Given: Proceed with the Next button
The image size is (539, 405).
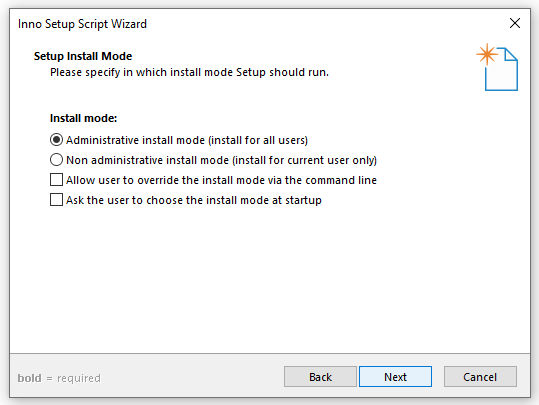Looking at the screenshot, I should (395, 377).
